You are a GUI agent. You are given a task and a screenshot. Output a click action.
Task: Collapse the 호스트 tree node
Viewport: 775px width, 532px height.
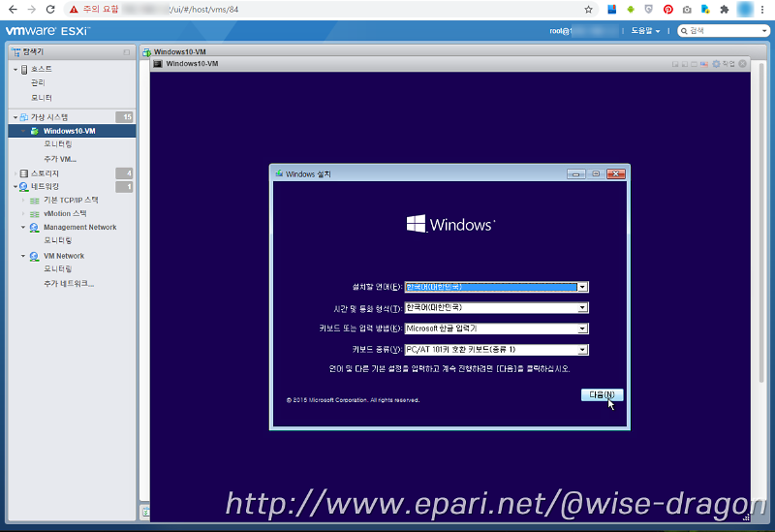[x=15, y=69]
